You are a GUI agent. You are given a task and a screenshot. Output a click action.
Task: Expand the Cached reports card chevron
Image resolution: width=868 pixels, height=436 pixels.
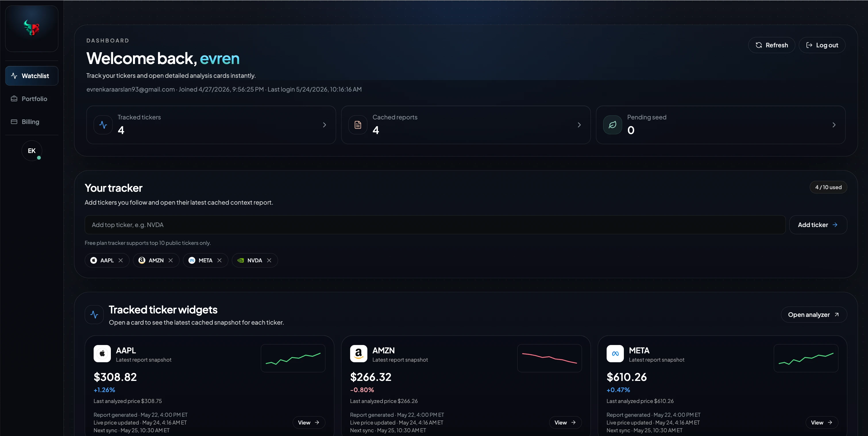pyautogui.click(x=579, y=125)
